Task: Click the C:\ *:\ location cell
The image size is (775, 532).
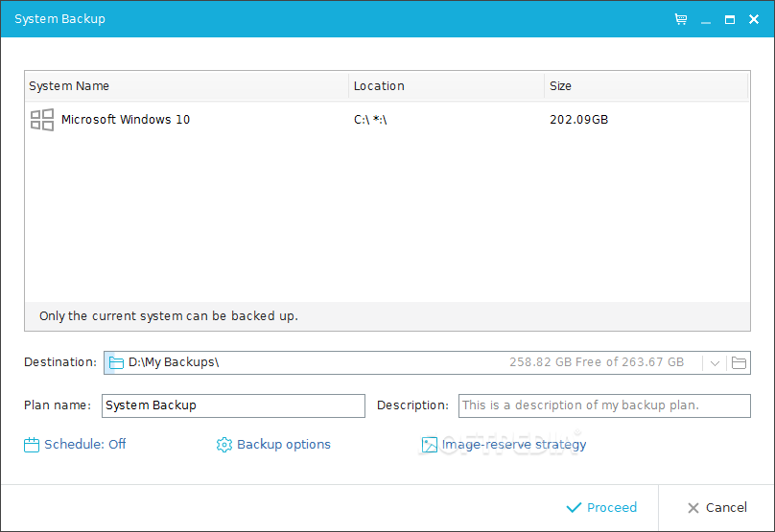Action: (x=370, y=120)
